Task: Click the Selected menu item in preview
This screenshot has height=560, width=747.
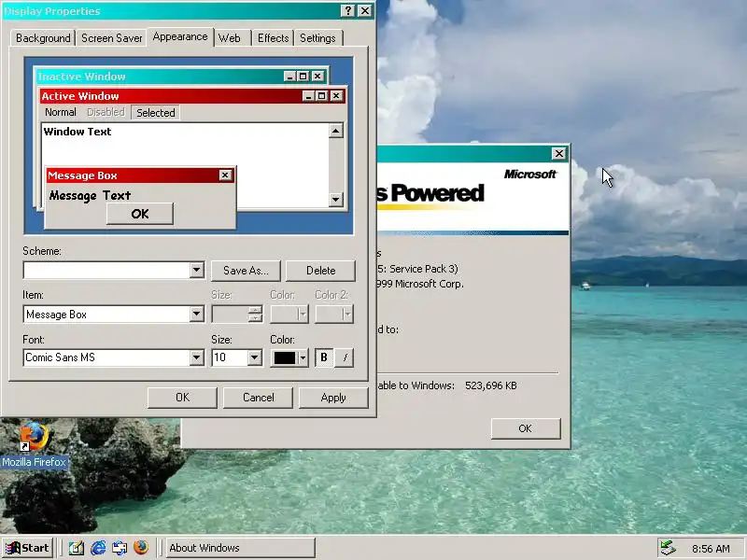Action: (156, 112)
